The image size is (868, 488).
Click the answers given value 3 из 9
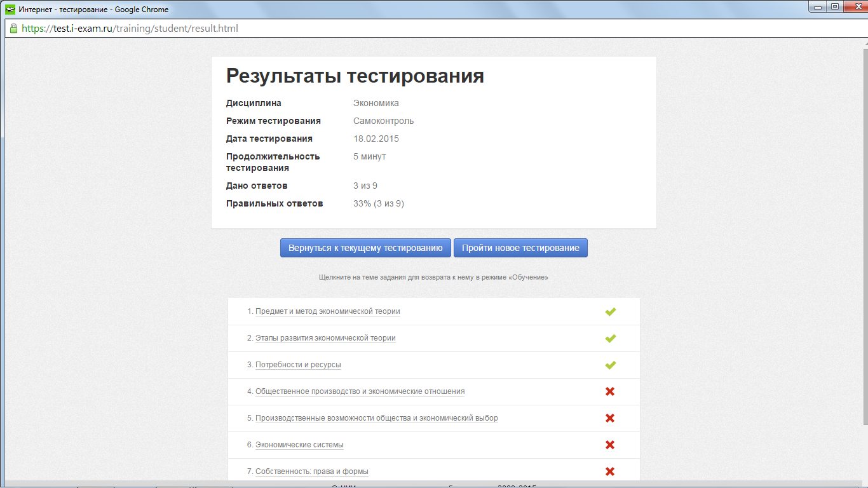[x=365, y=186]
